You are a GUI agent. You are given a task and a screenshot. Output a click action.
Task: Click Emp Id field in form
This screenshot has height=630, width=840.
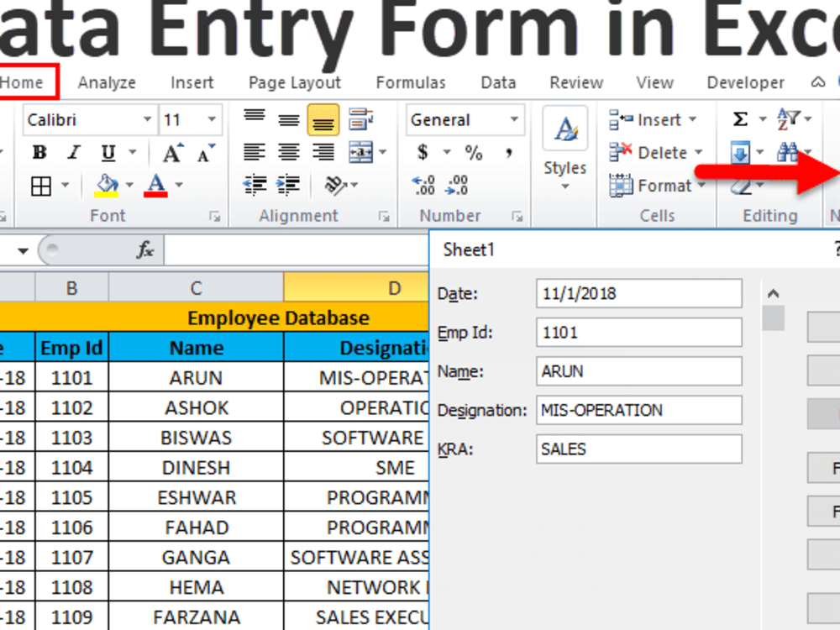(x=638, y=332)
